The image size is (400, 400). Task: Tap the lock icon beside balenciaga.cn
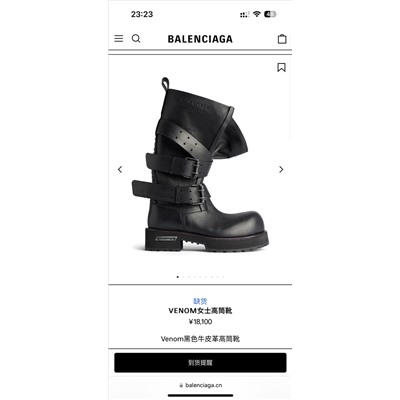click(x=181, y=385)
